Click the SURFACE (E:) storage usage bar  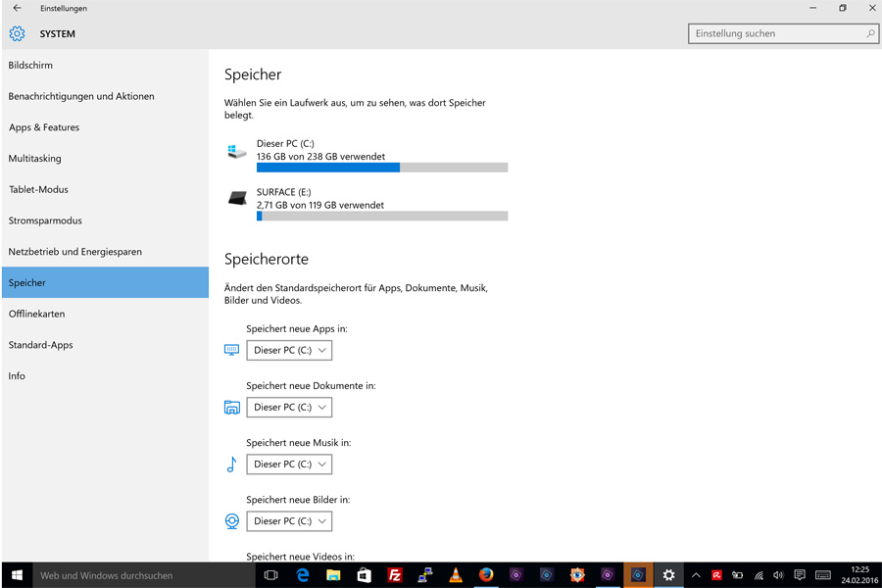click(382, 216)
